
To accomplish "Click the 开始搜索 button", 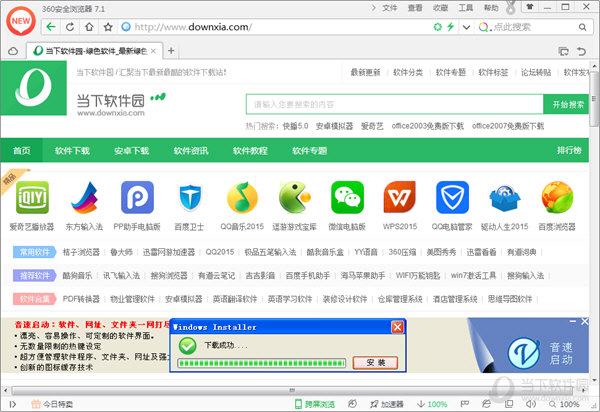I will click(x=568, y=104).
